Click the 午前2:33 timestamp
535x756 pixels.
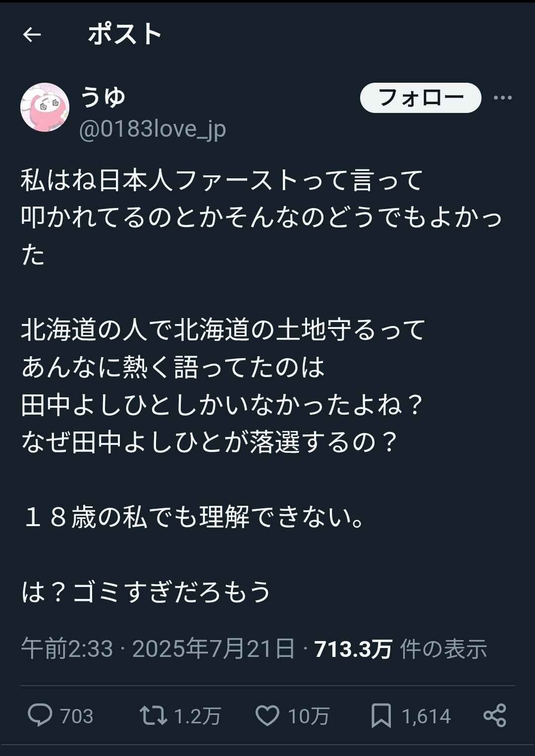pyautogui.click(x=67, y=649)
